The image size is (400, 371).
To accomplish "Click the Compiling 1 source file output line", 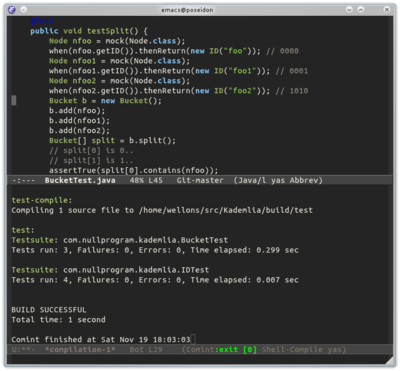I will coord(162,210).
